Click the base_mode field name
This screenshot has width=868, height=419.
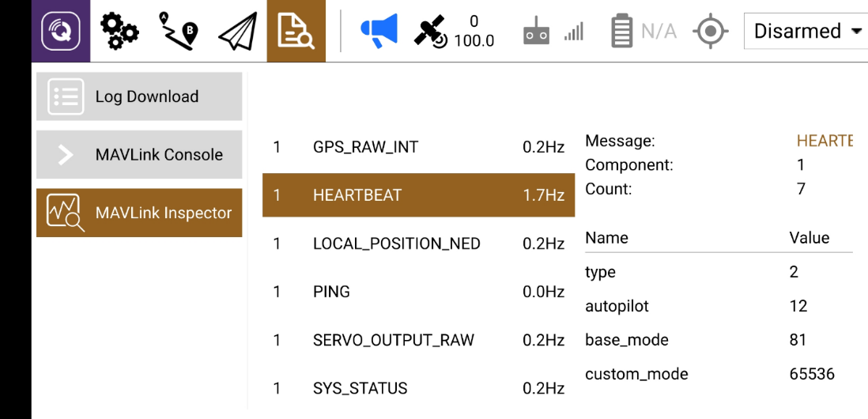pos(627,340)
